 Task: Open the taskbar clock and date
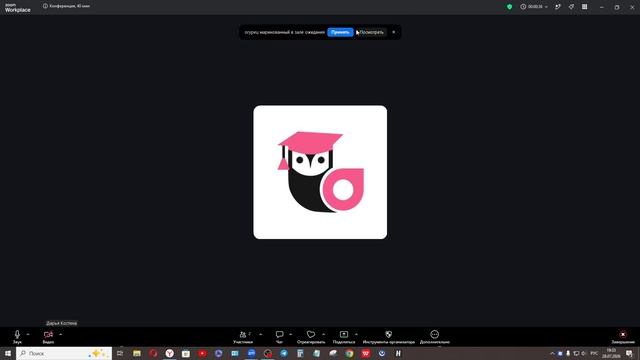point(611,353)
